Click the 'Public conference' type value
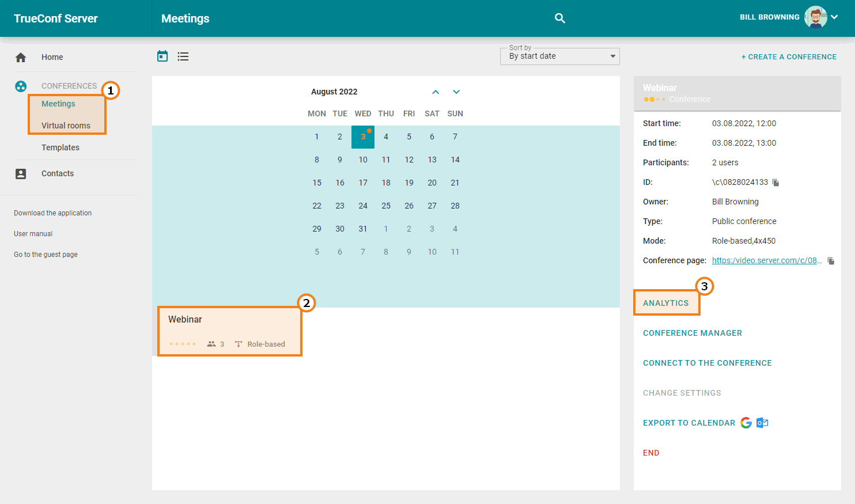This screenshot has width=855, height=504. [x=744, y=221]
